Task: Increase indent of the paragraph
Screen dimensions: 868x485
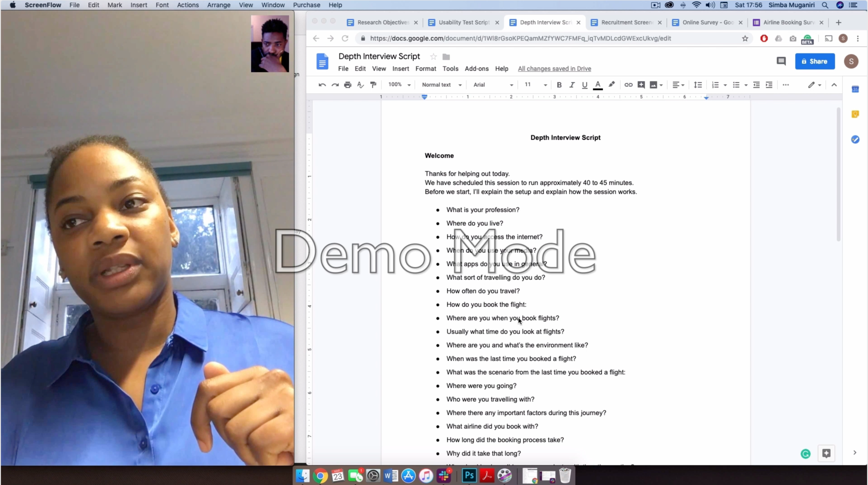Action: coord(769,85)
